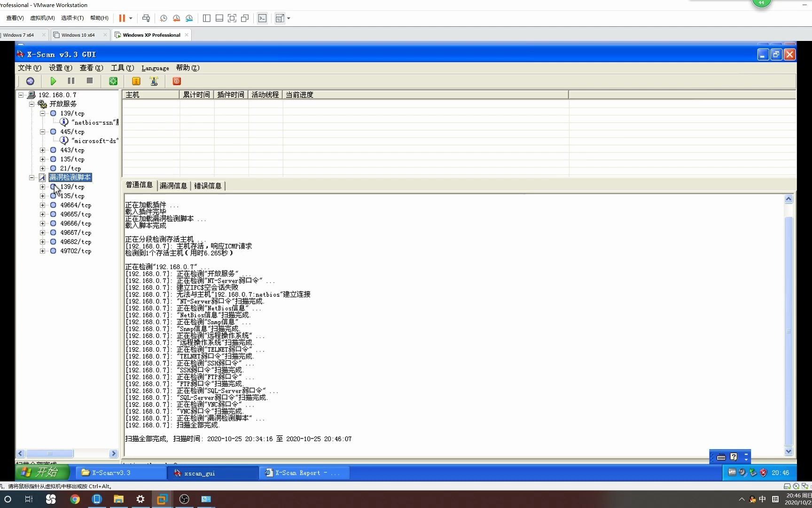
Task: Open the online update toolbar icon
Action: 154,81
